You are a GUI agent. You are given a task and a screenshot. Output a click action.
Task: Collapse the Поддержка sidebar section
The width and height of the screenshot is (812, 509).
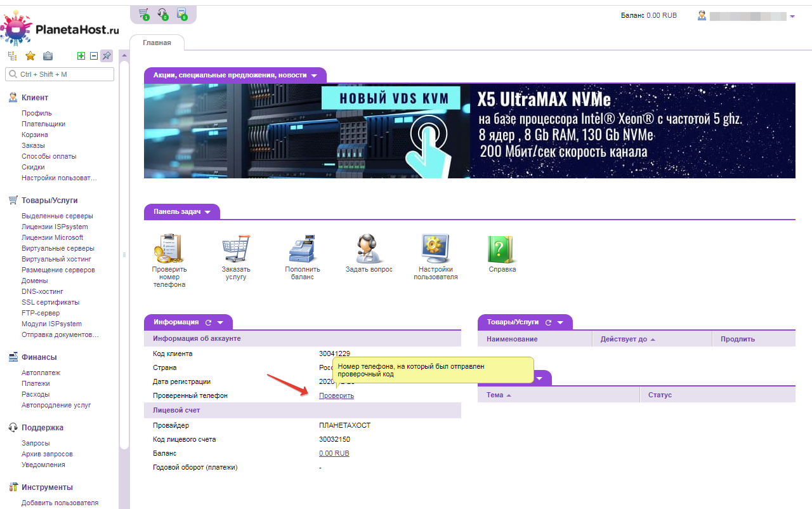click(43, 428)
